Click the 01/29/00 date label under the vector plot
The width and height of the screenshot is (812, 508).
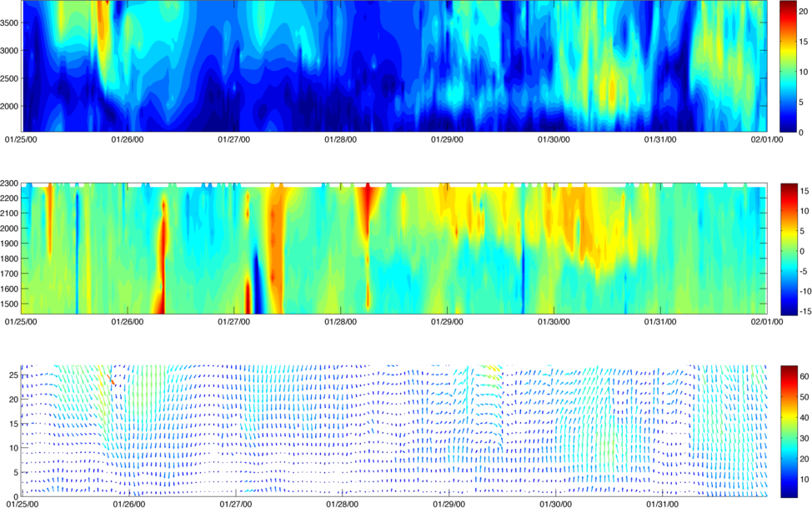tap(448, 504)
